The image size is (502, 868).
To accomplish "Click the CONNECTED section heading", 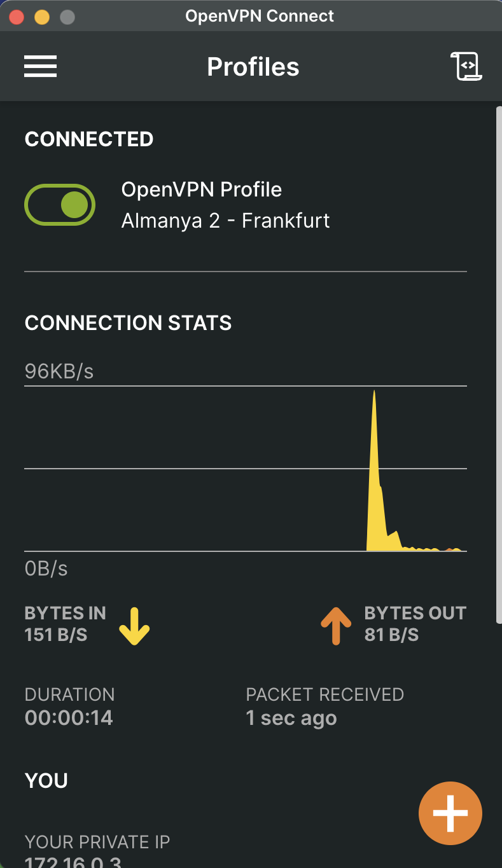I will [x=89, y=139].
